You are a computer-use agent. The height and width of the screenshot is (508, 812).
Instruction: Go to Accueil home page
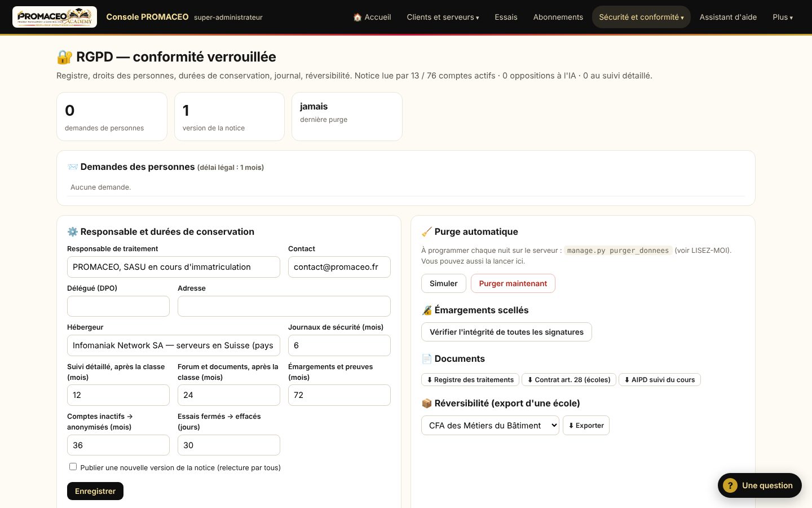372,17
